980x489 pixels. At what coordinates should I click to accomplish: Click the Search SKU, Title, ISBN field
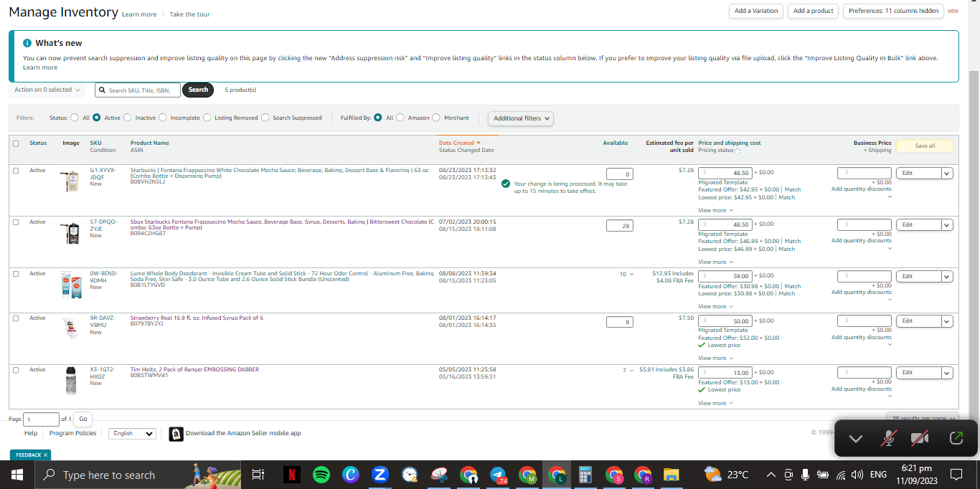(x=137, y=90)
